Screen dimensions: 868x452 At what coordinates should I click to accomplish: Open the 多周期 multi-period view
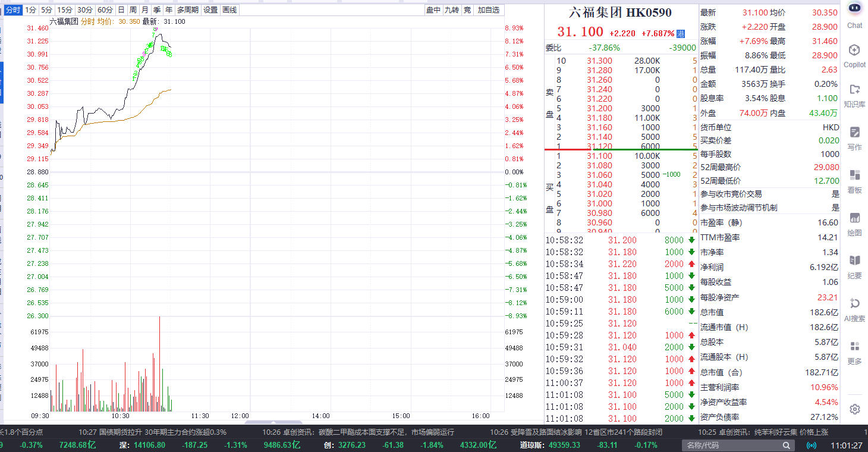click(188, 10)
